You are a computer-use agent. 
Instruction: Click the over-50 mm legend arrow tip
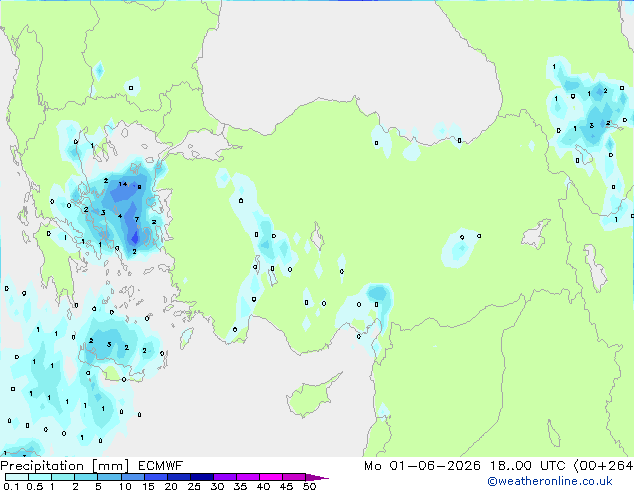(317, 477)
